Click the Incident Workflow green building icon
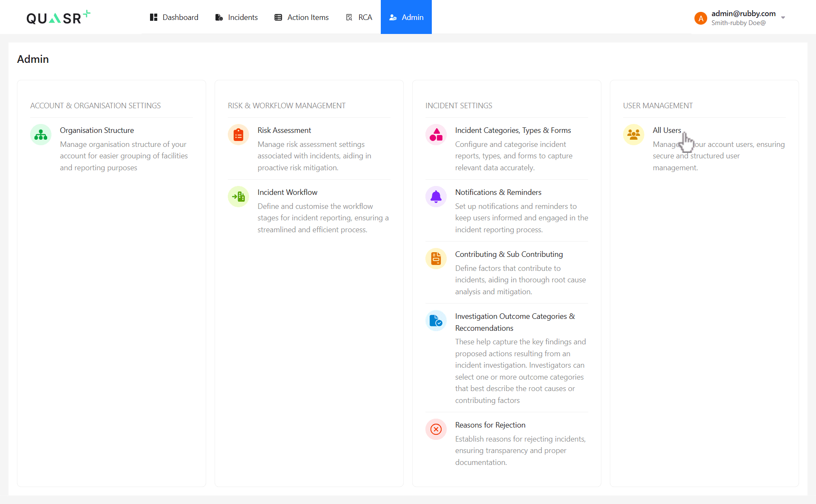The width and height of the screenshot is (816, 504). point(238,197)
